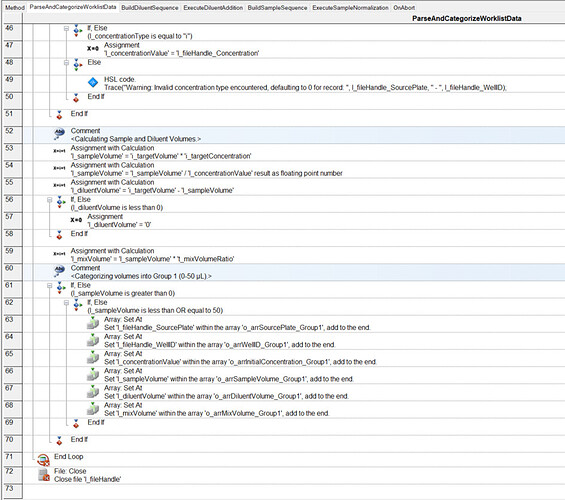Click 'l_sampleVolume is less than OR equal to 50' condition
Screen dimensions: 565x500
[x=155, y=311]
